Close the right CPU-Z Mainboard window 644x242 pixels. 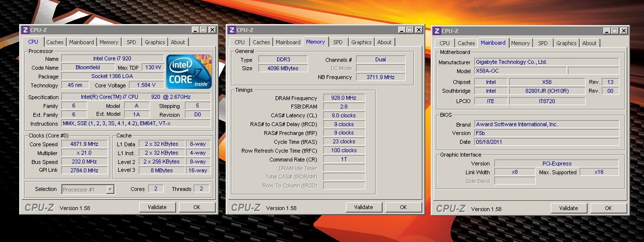pos(623,31)
